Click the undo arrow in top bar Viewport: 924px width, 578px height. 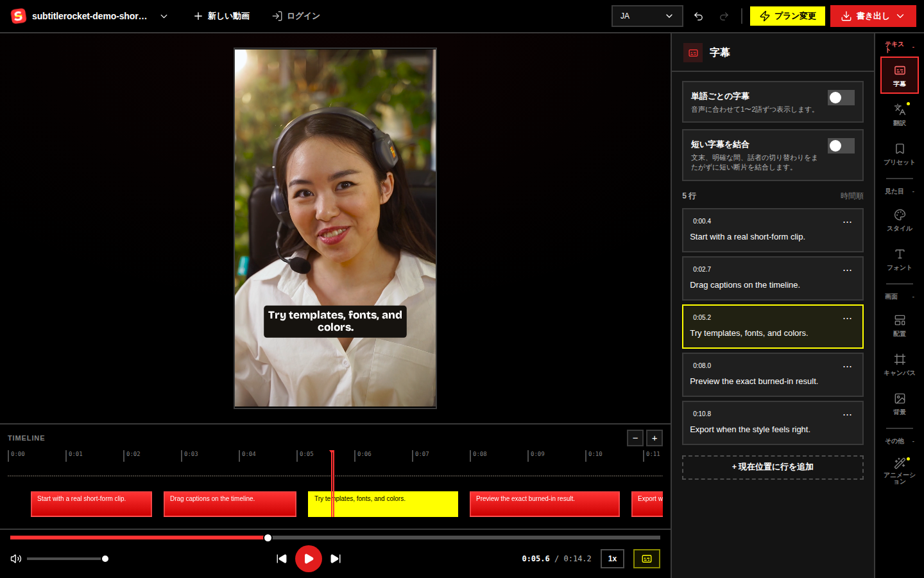[698, 16]
